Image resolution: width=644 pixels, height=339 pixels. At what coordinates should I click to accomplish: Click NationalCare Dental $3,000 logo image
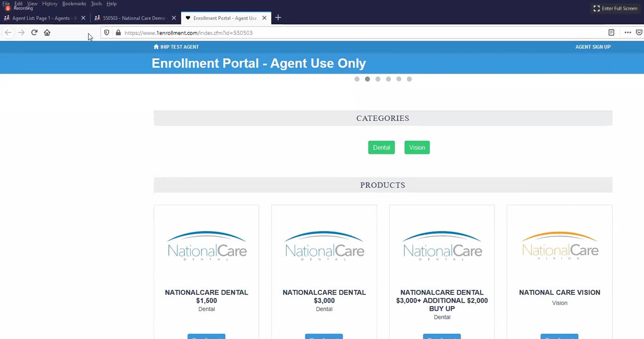click(x=324, y=246)
